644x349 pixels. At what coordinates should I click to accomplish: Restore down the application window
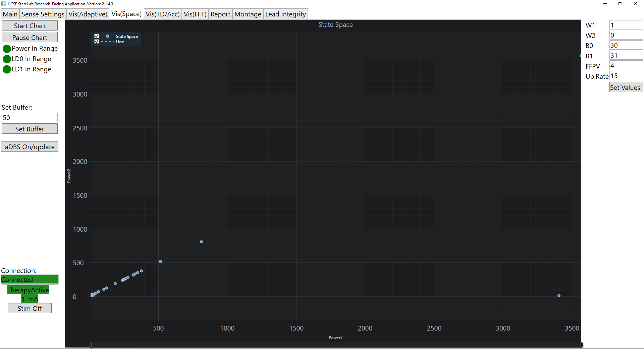pos(620,4)
